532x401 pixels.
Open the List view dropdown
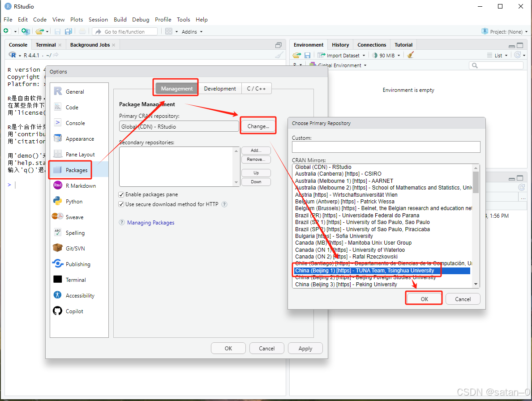coord(498,56)
